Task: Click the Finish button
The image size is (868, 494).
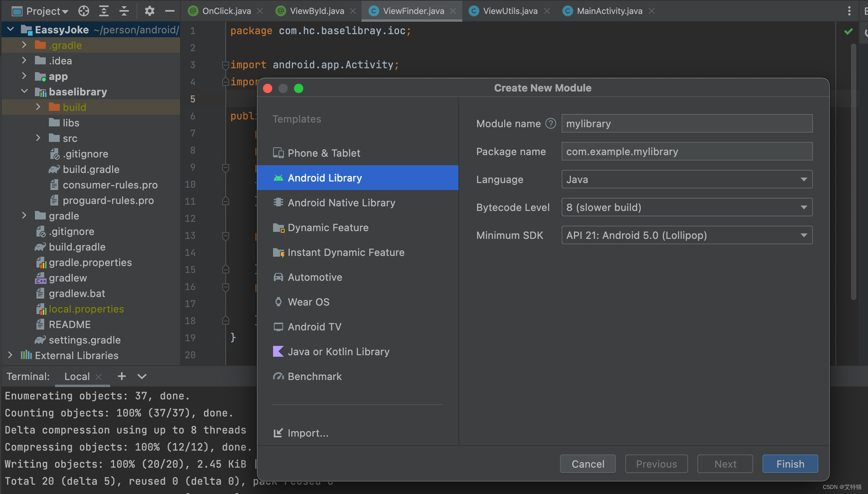Action: coord(790,464)
